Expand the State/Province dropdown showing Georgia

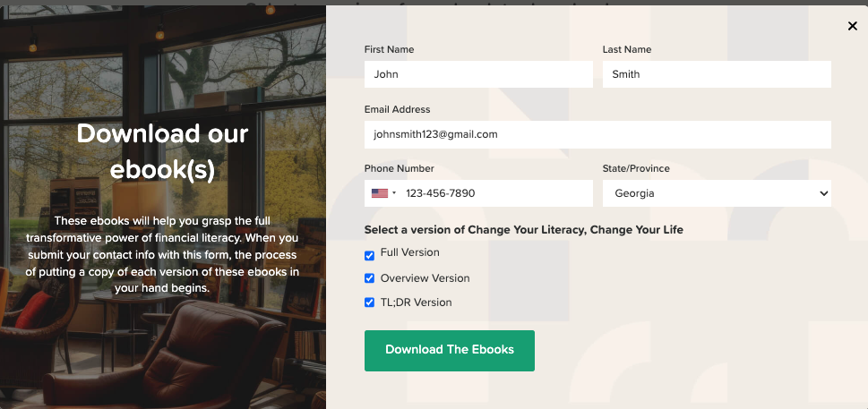tap(717, 193)
